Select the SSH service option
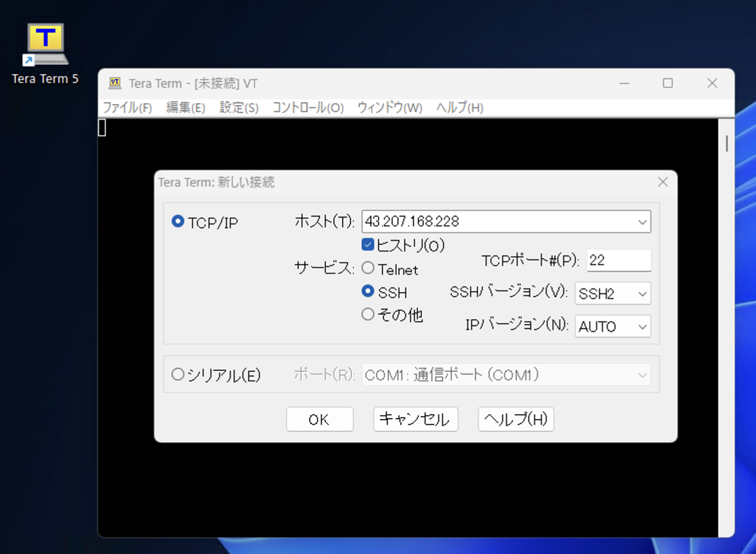The image size is (756, 554). pos(368,292)
